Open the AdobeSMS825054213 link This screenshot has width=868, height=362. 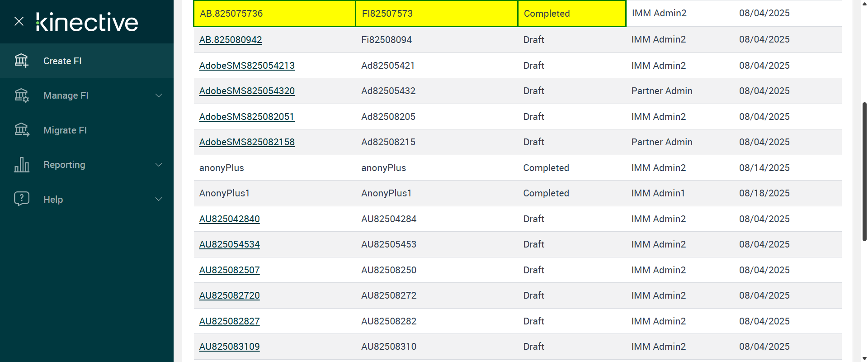coord(247,66)
